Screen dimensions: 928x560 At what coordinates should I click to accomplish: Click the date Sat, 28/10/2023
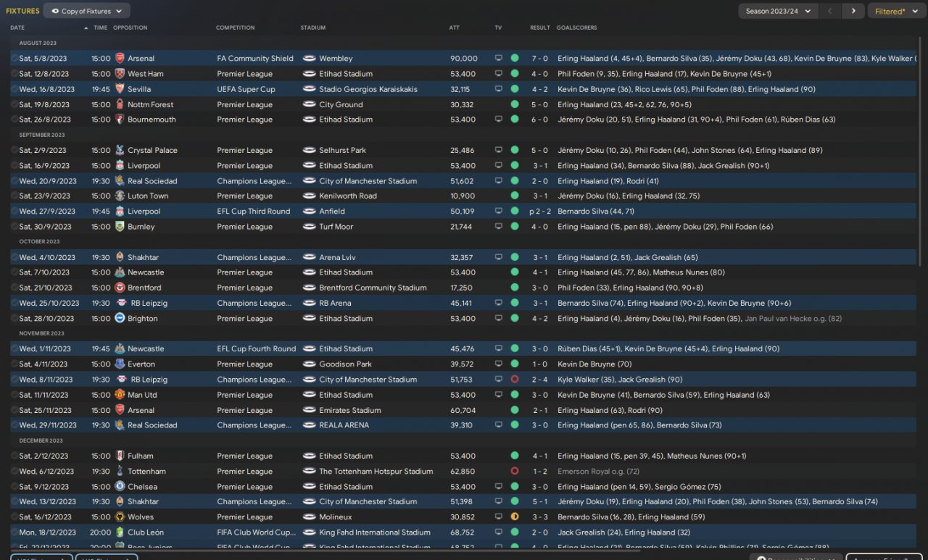46,319
